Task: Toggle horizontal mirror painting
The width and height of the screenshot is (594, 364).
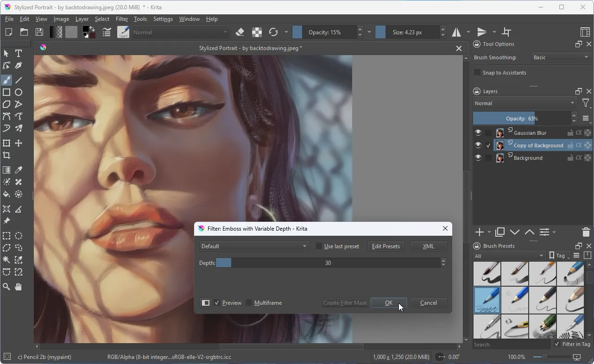Action: click(456, 32)
